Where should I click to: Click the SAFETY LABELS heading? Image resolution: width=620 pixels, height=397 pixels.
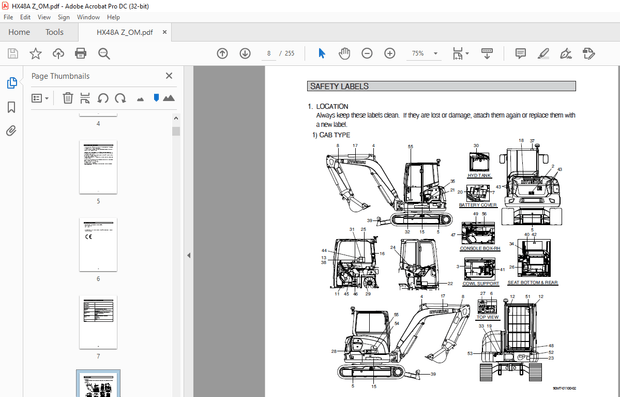pos(339,86)
